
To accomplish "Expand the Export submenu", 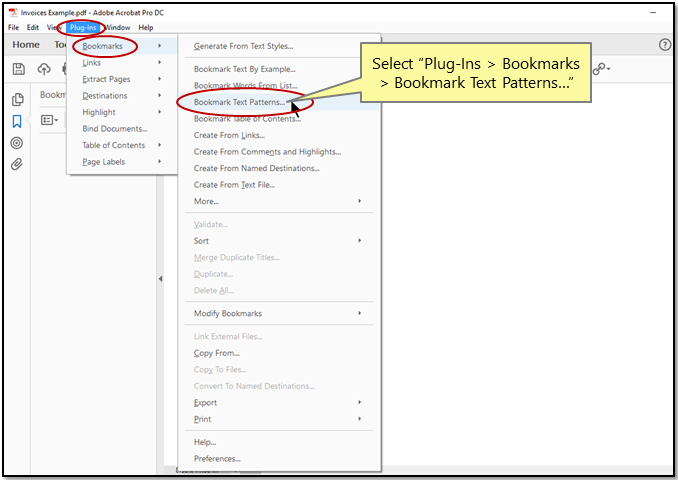I will (x=279, y=403).
